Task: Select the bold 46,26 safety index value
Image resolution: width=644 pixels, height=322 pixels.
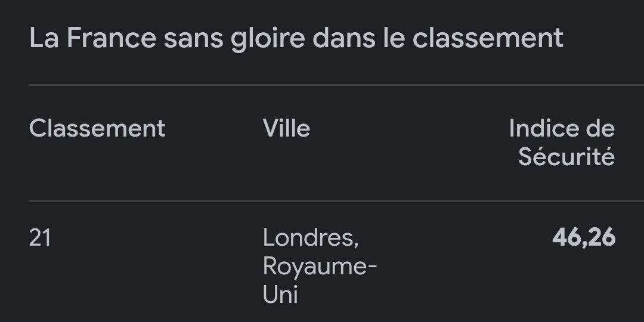Action: (584, 238)
